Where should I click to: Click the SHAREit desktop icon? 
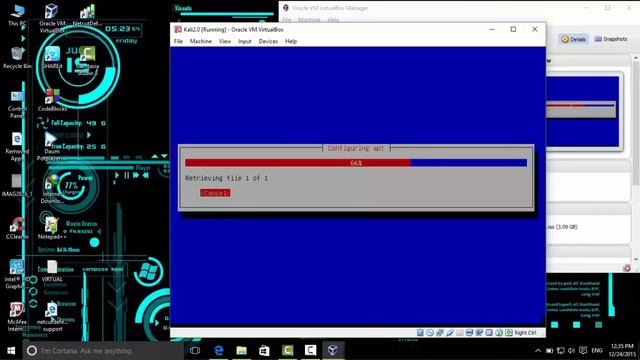tap(52, 57)
